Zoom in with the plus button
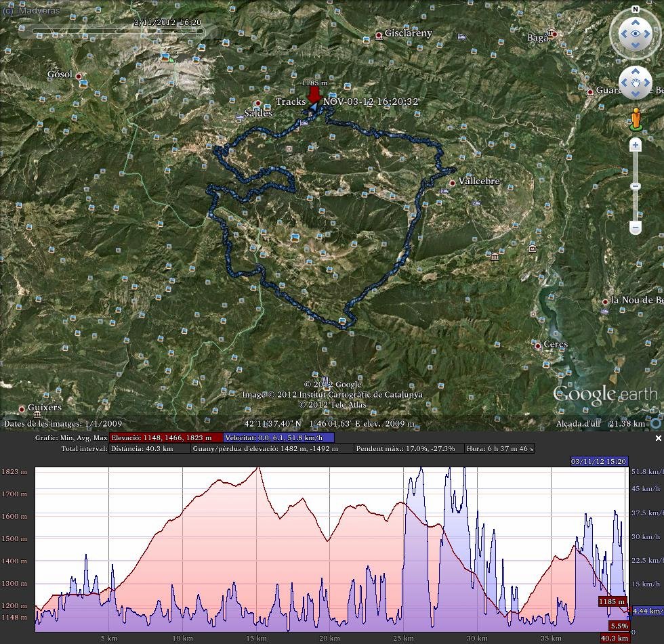This screenshot has height=644, width=664. (x=636, y=145)
